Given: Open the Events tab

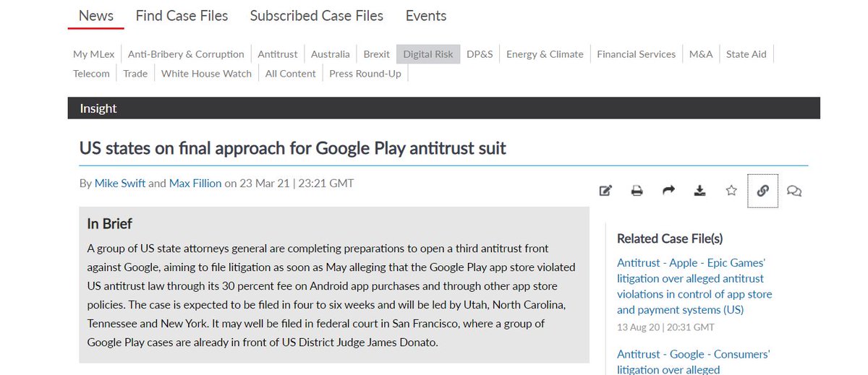Looking at the screenshot, I should pos(426,15).
